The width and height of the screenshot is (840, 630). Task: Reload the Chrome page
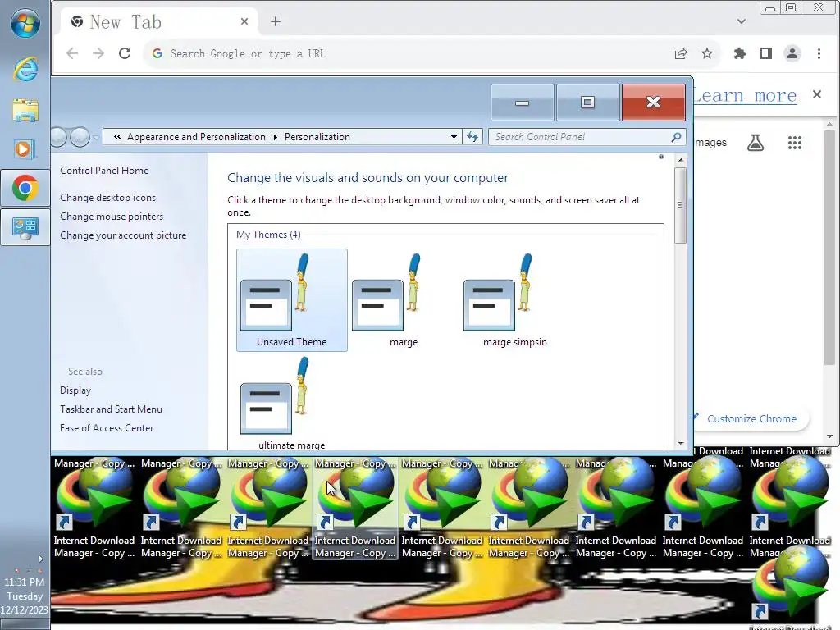click(x=125, y=53)
